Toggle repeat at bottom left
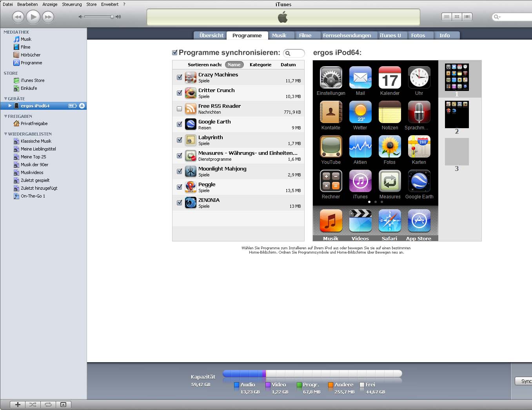 (48, 405)
